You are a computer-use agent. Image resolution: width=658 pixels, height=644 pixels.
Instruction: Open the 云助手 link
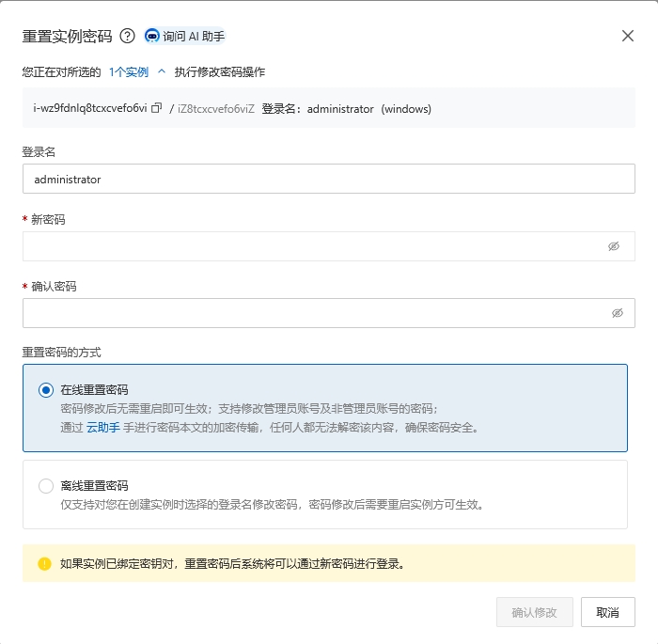[103, 428]
